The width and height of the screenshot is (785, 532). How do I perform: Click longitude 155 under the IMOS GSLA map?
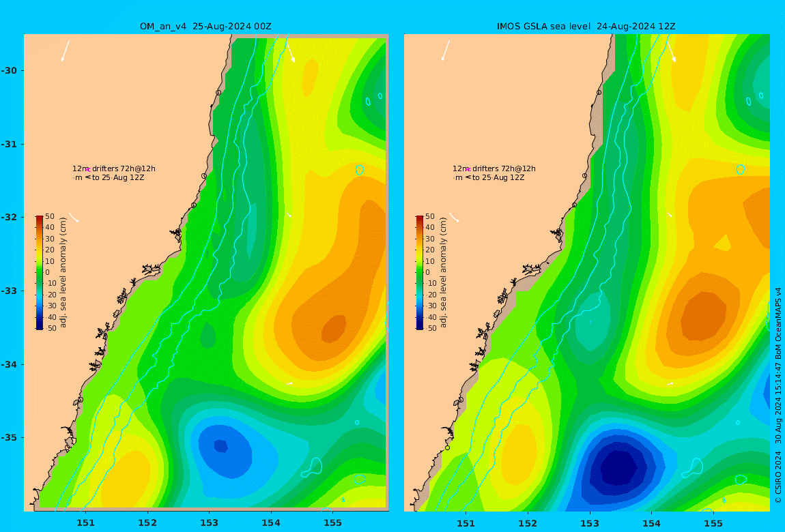click(x=713, y=523)
